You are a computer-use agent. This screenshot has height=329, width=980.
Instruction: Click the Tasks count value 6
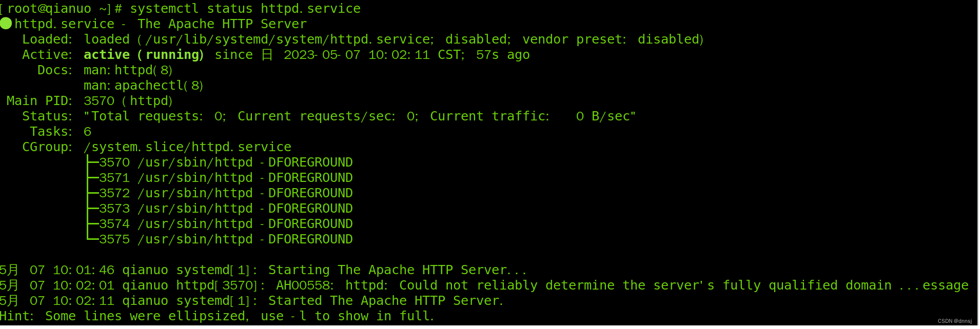87,132
